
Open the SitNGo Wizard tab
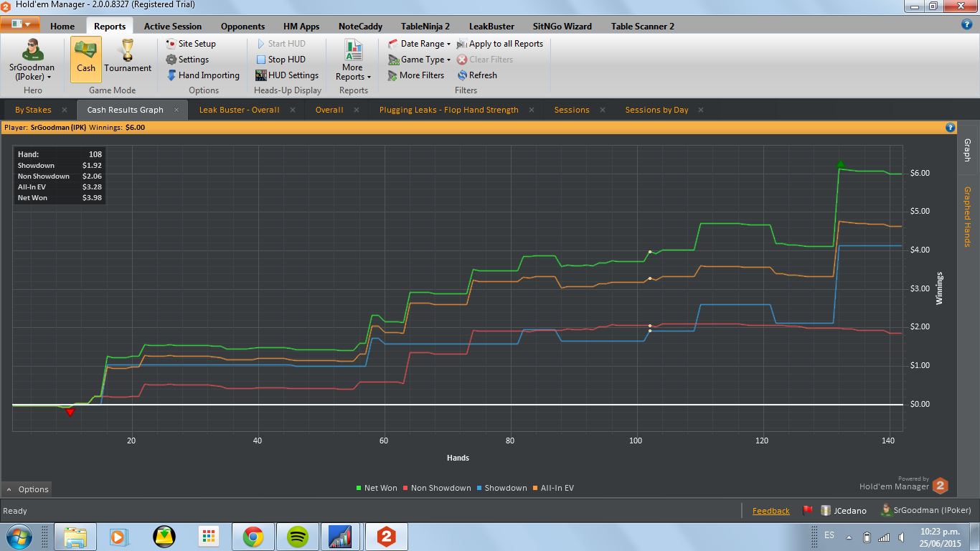pos(562,27)
